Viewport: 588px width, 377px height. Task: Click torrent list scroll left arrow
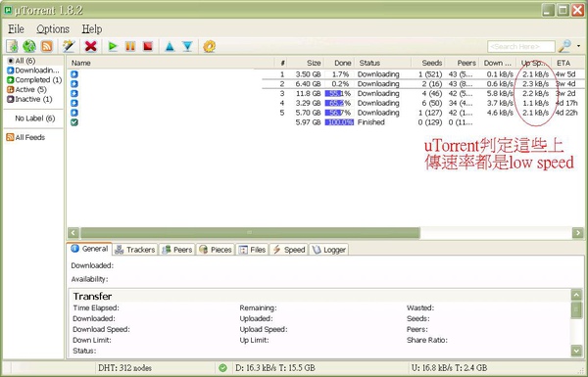point(73,233)
